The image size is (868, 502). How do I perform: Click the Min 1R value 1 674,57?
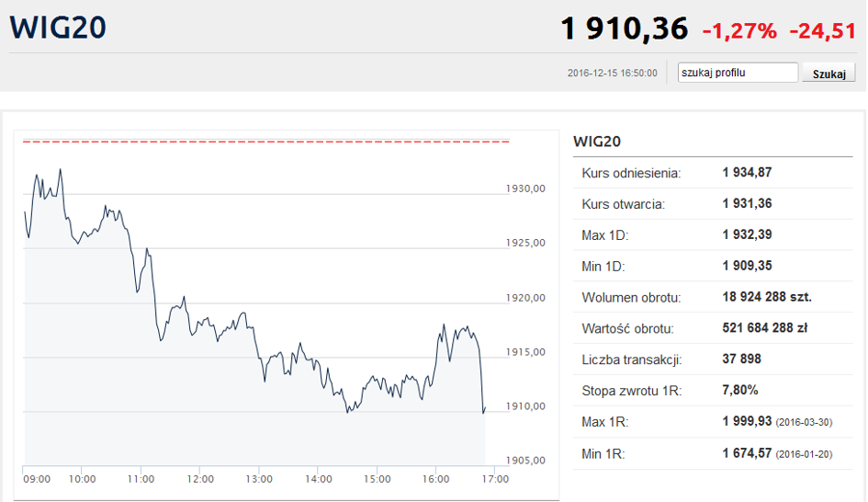747,452
